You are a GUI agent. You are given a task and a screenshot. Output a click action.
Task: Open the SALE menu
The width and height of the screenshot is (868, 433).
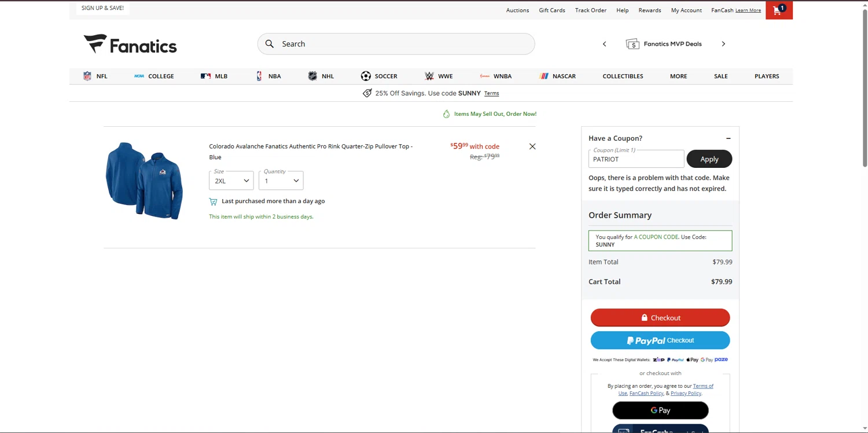[x=721, y=76]
